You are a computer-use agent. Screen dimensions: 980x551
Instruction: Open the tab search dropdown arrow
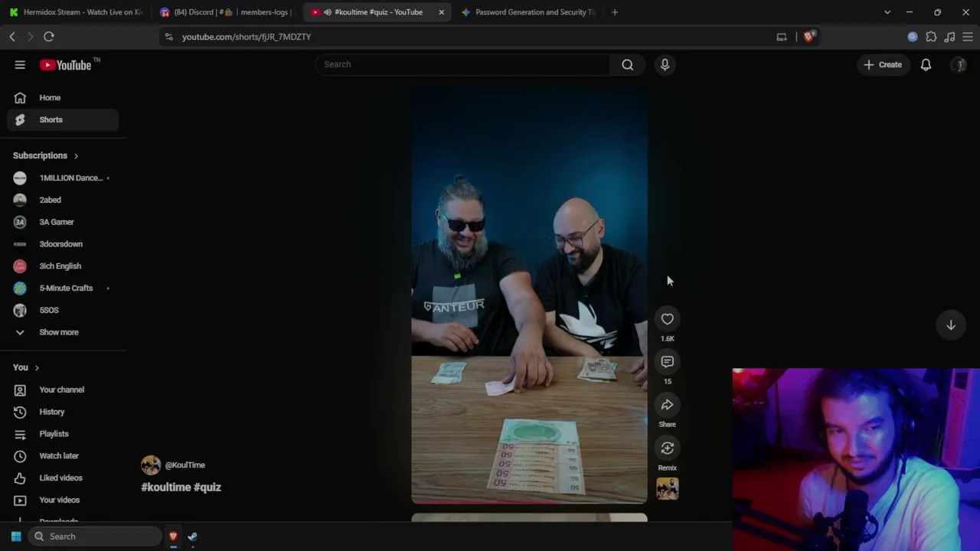click(x=887, y=12)
